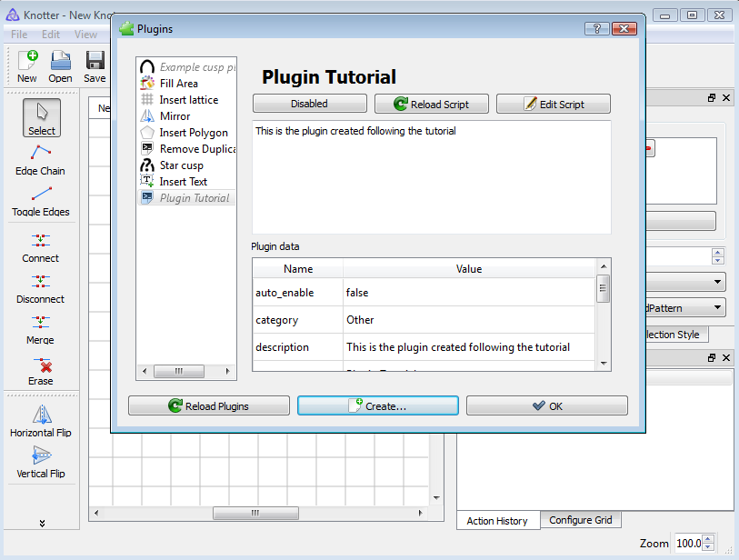This screenshot has height=560, width=739.
Task: Pick the Toggle Edges tool
Action: point(41,201)
